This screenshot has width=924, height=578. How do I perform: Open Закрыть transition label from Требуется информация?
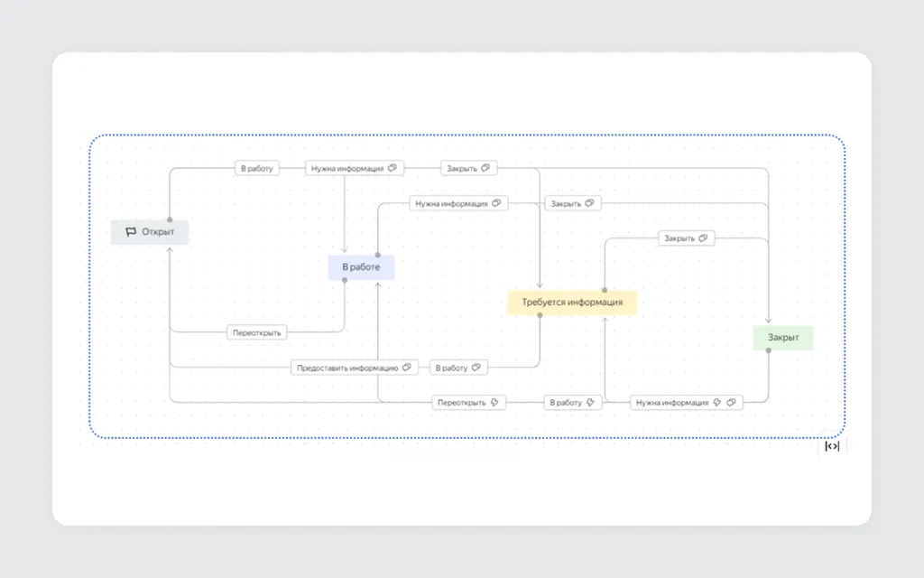coord(687,238)
